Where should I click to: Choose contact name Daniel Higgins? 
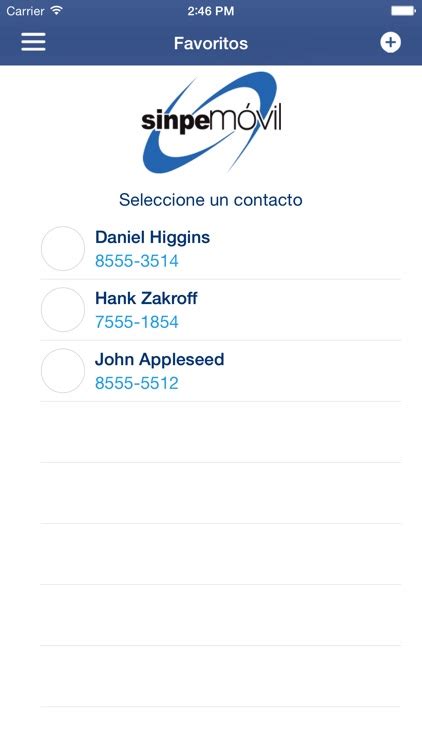[152, 237]
